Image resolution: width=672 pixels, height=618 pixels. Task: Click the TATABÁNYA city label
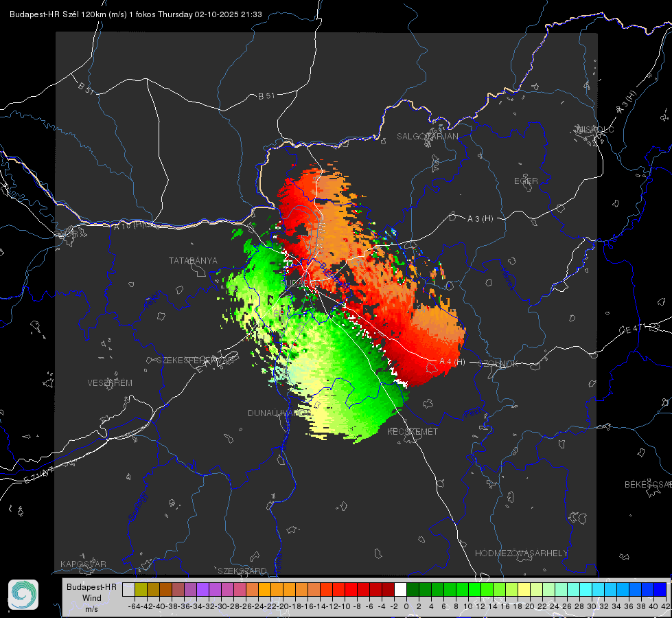(193, 261)
